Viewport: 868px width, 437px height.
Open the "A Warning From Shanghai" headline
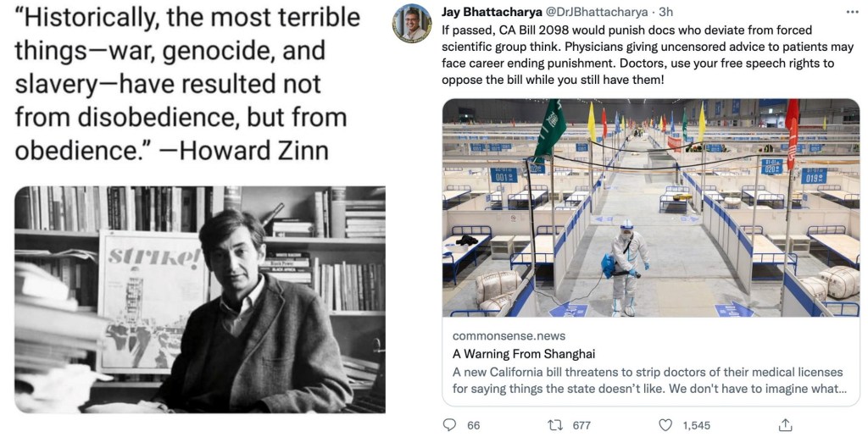(x=523, y=354)
